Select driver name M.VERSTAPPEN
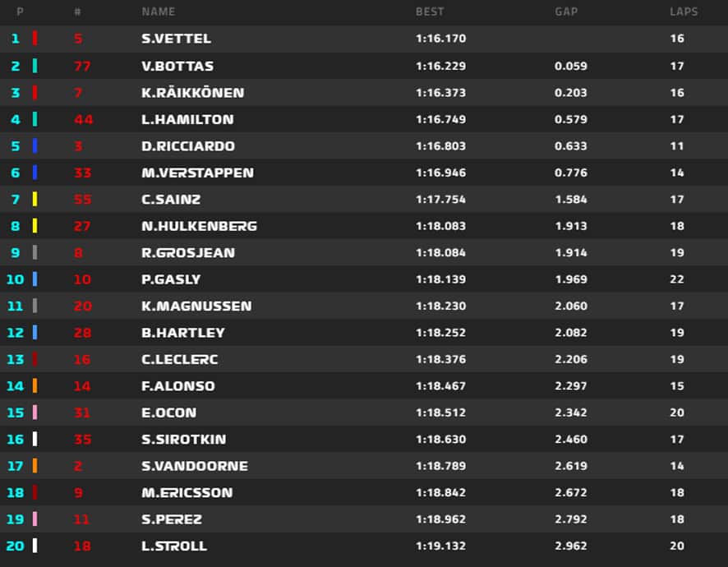 pos(198,173)
